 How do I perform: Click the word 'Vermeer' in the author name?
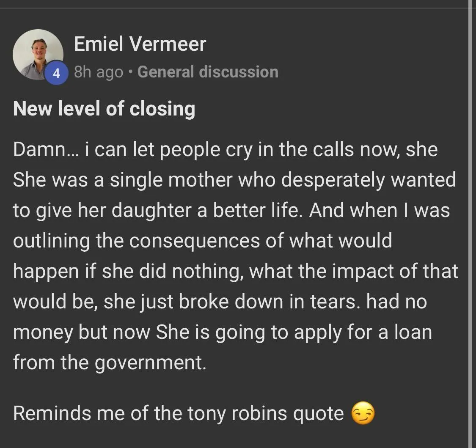click(x=168, y=44)
